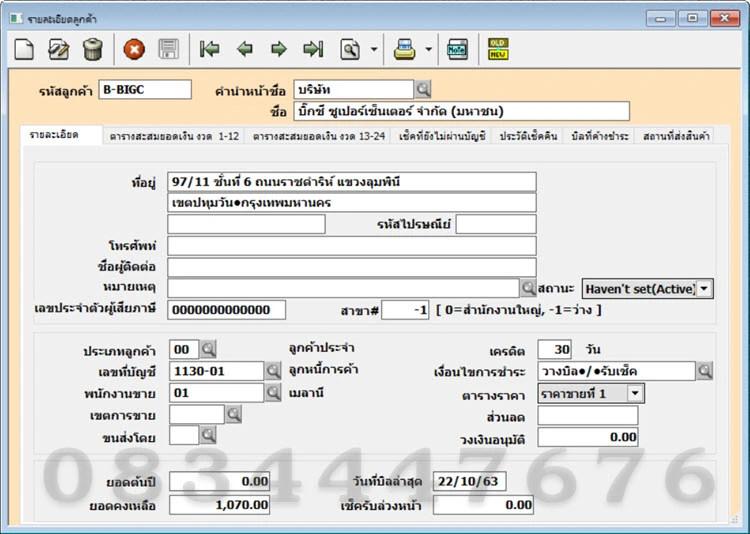Search name prefix lookup icon
Screen dimensions: 750x534
tap(423, 89)
